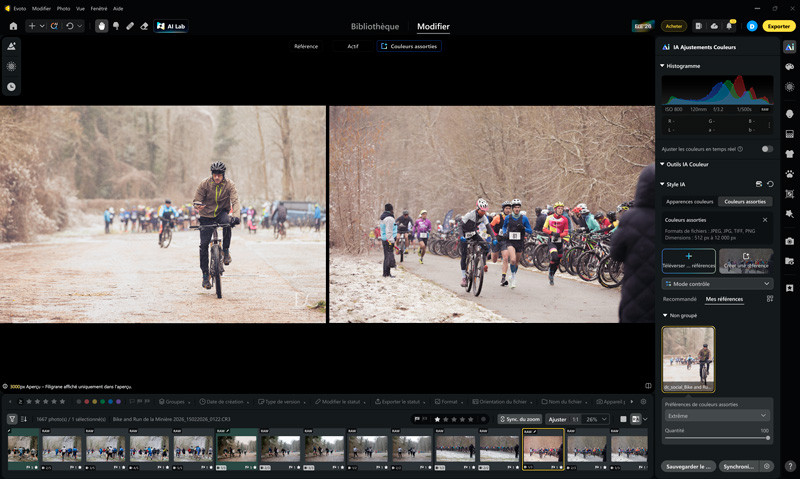The image size is (800, 479).
Task: Open the Groupes filter dropdown
Action: (x=175, y=402)
